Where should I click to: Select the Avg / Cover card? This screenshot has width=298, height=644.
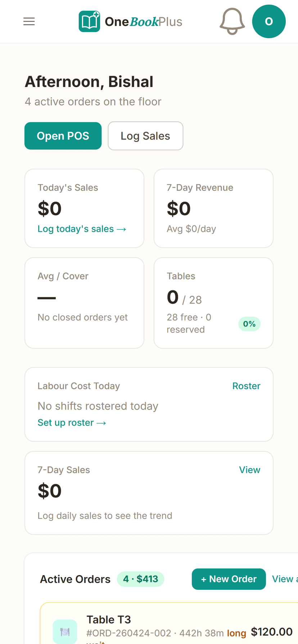[x=84, y=303]
